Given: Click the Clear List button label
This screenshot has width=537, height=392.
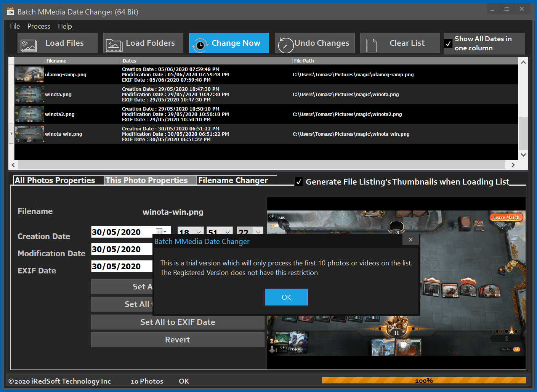Looking at the screenshot, I should (407, 43).
